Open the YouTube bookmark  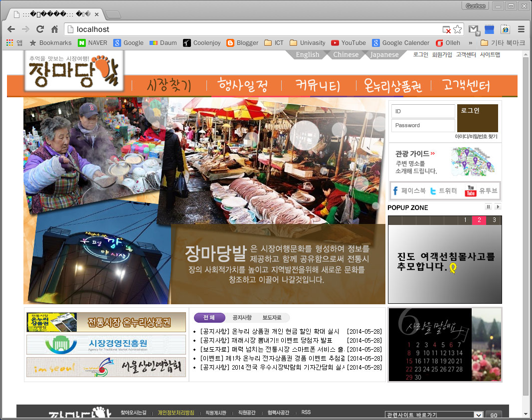(349, 43)
